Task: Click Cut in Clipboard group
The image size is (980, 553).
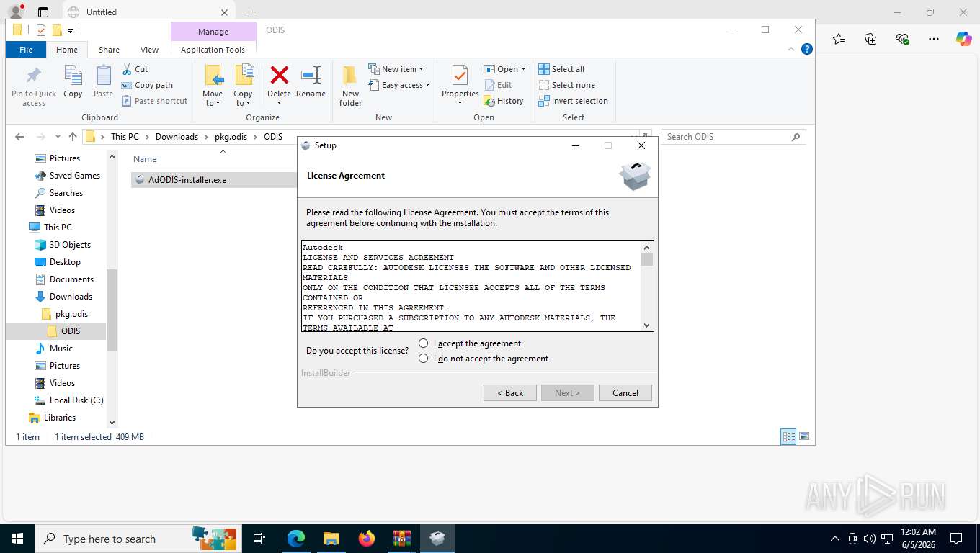Action: (x=135, y=69)
